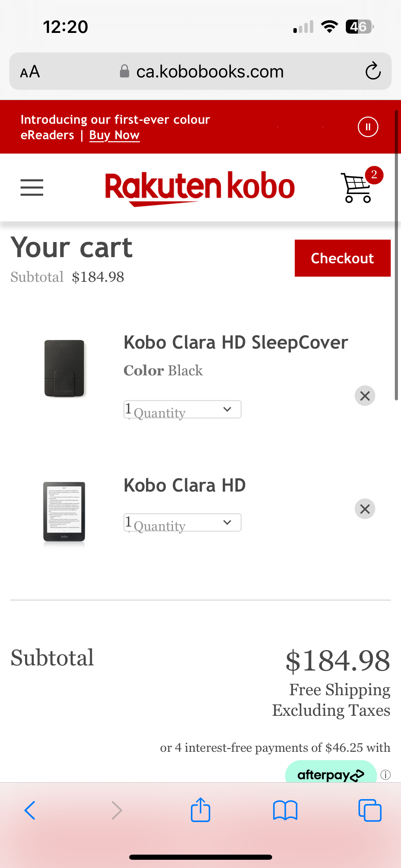Open Safari reader text size options

30,72
